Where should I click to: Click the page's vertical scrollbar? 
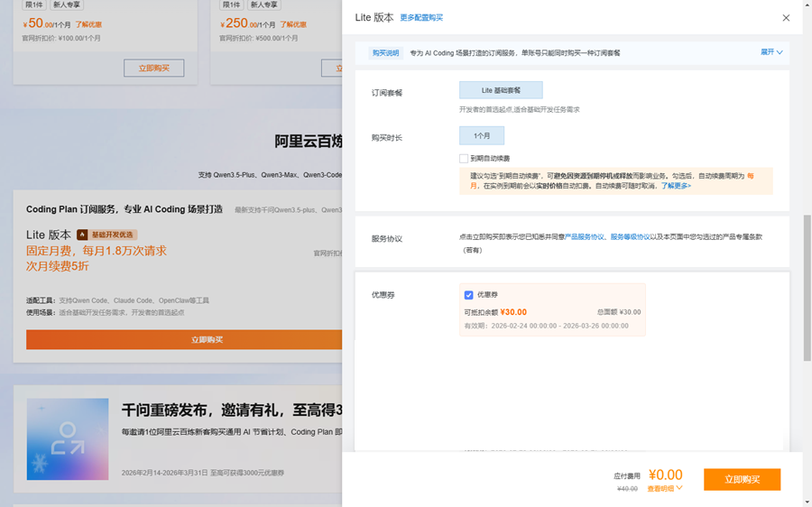pos(807,271)
